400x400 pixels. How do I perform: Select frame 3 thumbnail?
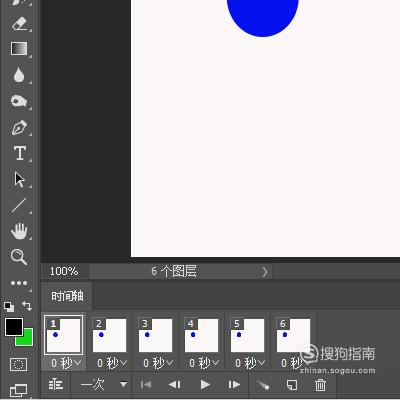click(155, 335)
